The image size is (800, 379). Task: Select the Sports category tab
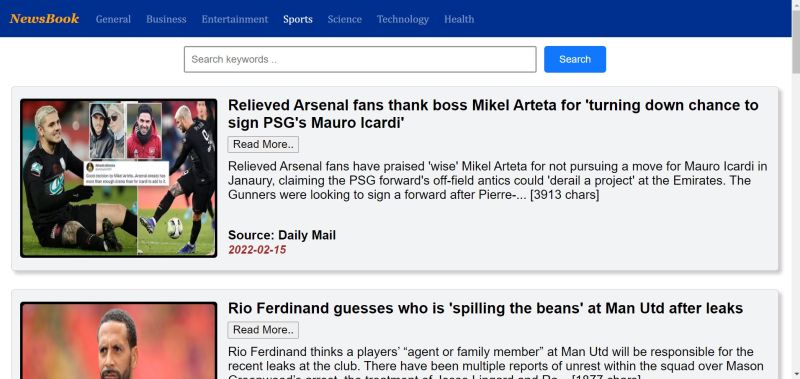click(298, 19)
